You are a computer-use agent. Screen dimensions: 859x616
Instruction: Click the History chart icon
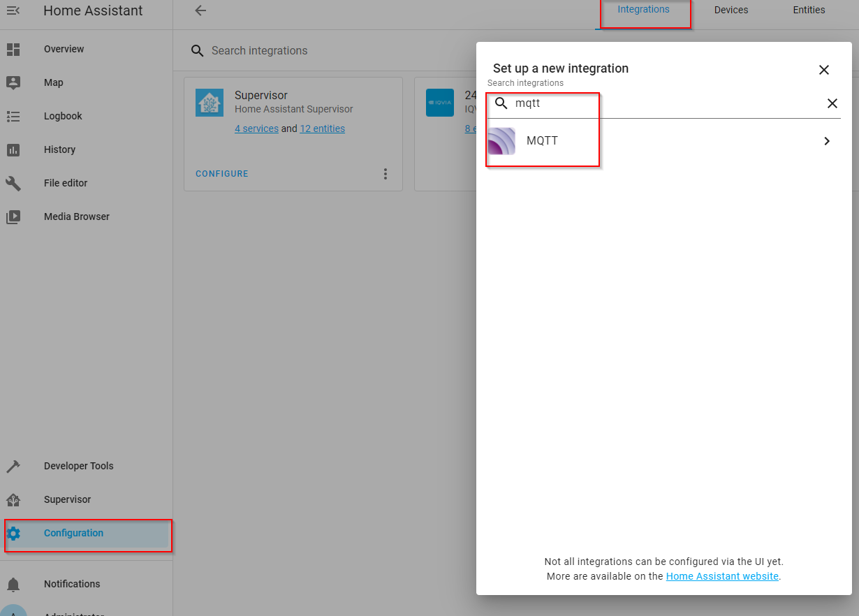(x=13, y=149)
